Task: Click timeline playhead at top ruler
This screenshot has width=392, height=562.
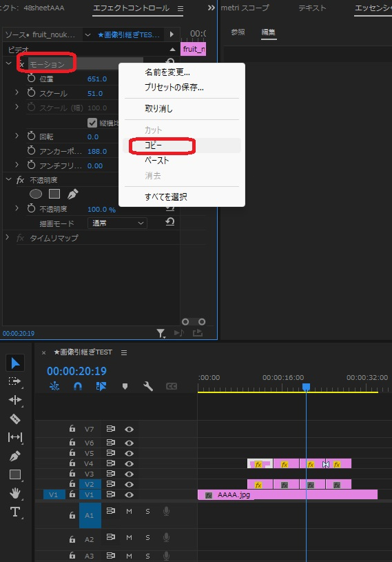Action: 306,387
